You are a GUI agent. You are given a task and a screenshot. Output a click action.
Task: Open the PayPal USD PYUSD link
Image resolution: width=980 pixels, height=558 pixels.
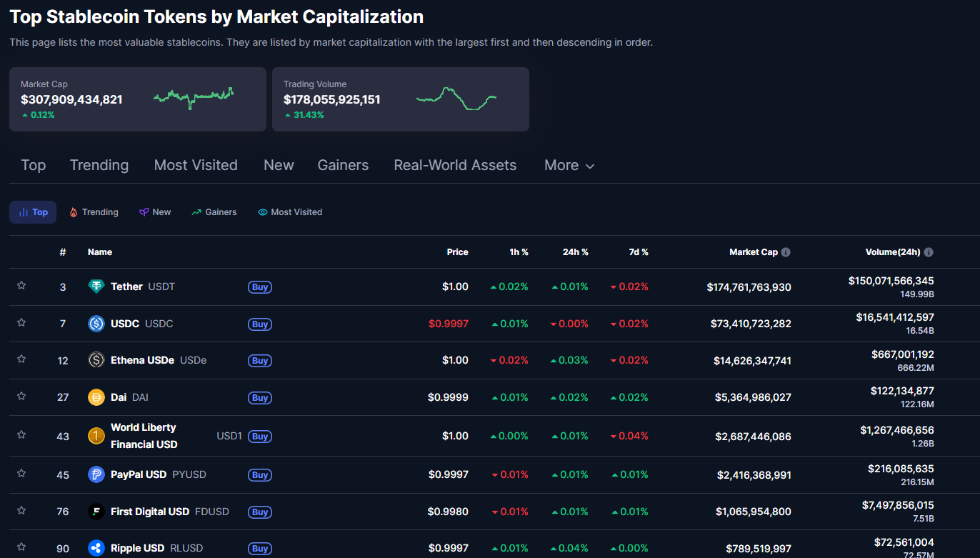[159, 474]
